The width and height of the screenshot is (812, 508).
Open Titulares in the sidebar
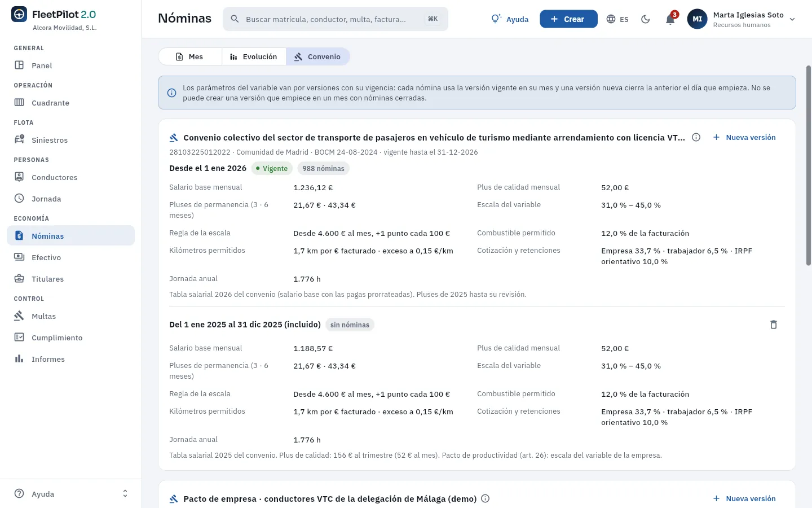pyautogui.click(x=70, y=279)
